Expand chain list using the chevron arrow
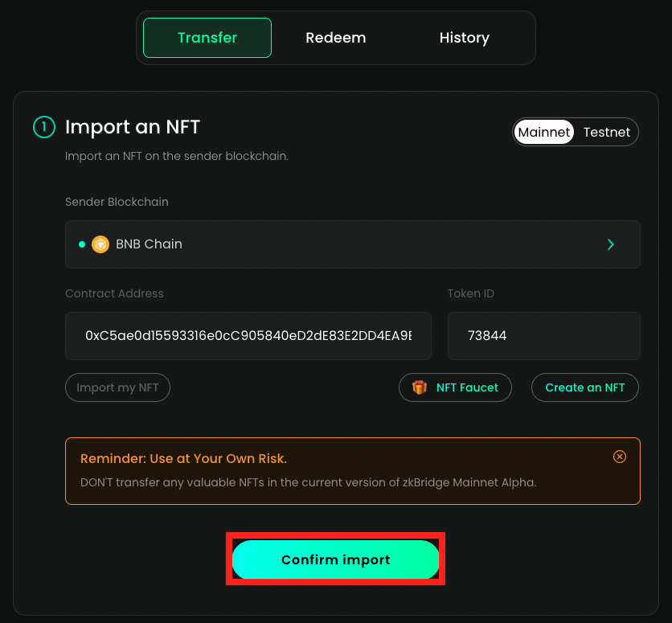The height and width of the screenshot is (623, 672). pyautogui.click(x=611, y=244)
